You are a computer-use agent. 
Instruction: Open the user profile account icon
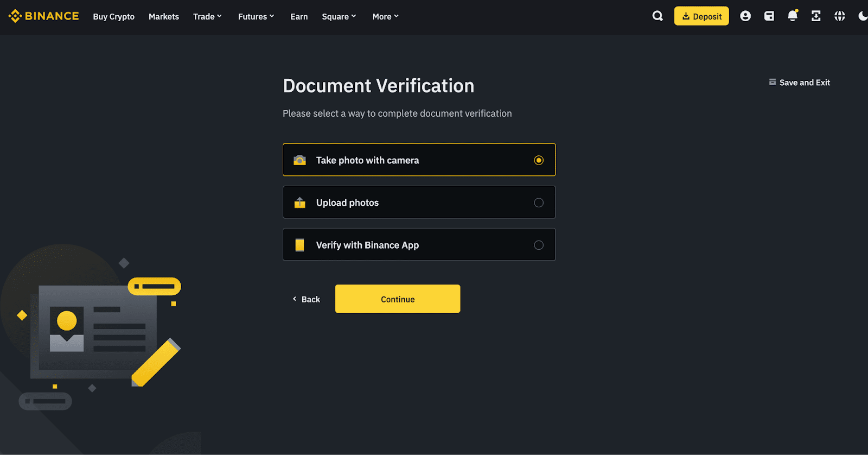point(745,16)
